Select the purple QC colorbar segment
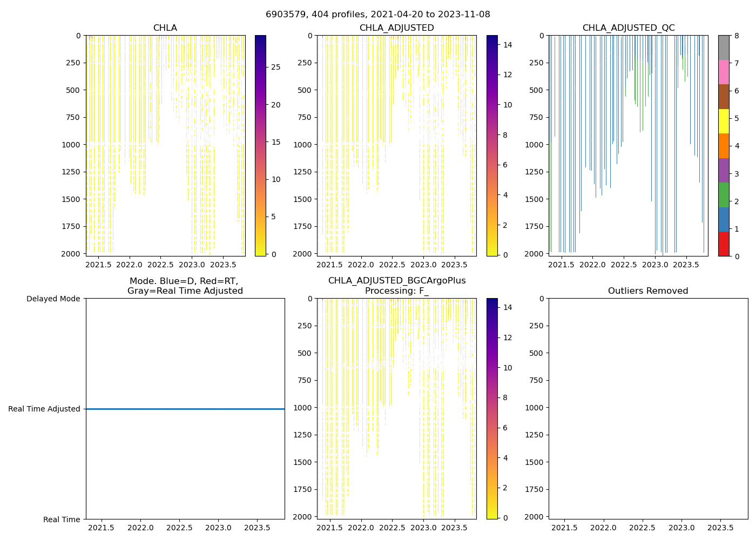Image resolution: width=756 pixels, height=540 pixels. pos(724,170)
